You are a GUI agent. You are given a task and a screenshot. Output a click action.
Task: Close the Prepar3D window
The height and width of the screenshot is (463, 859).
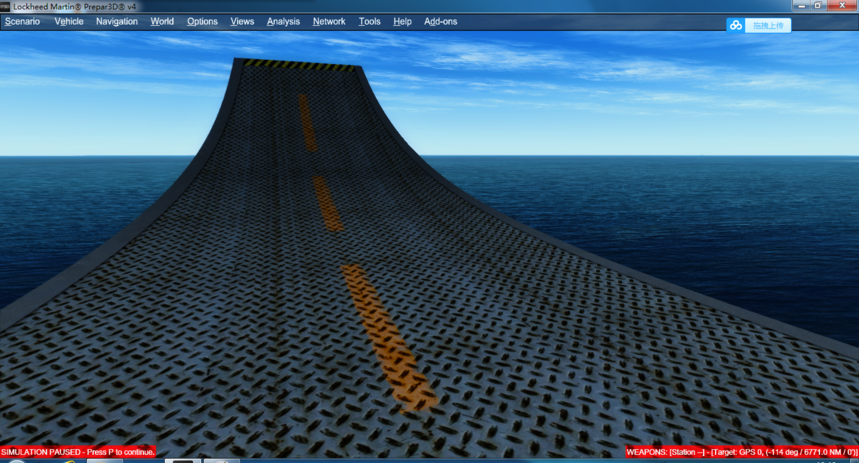[x=842, y=5]
